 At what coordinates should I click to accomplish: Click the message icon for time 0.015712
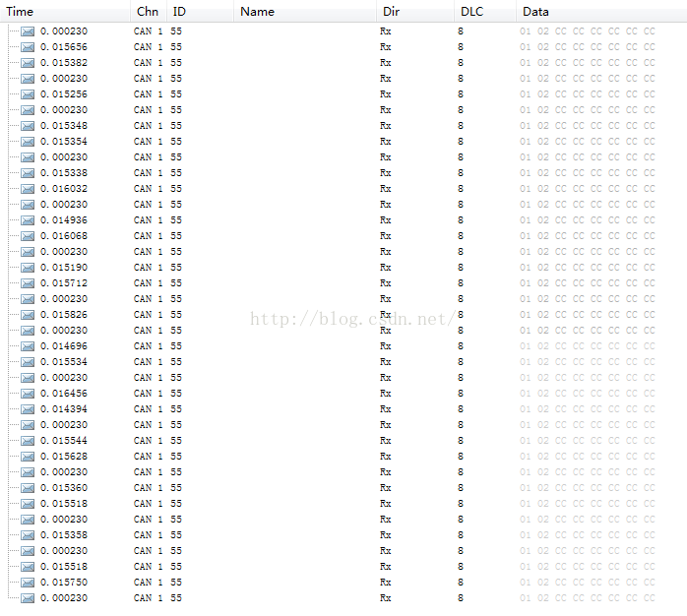point(28,283)
